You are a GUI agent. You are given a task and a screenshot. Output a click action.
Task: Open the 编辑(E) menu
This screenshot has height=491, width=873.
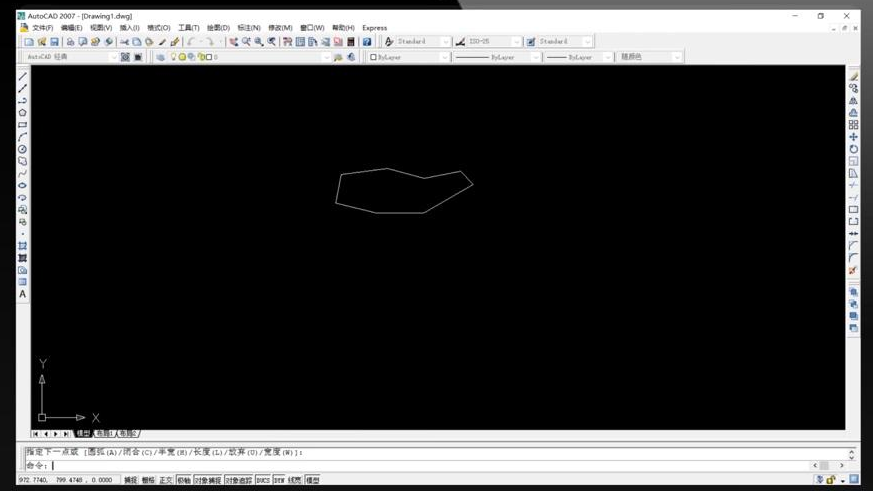point(71,28)
